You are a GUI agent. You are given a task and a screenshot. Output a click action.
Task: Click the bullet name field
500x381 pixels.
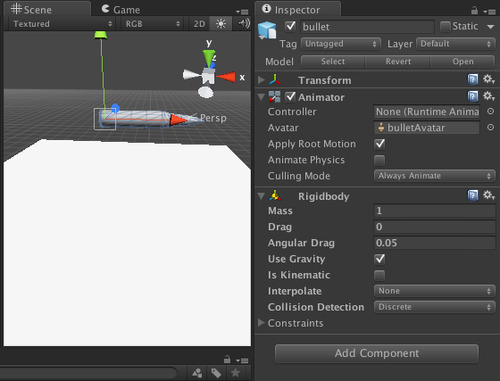click(367, 27)
